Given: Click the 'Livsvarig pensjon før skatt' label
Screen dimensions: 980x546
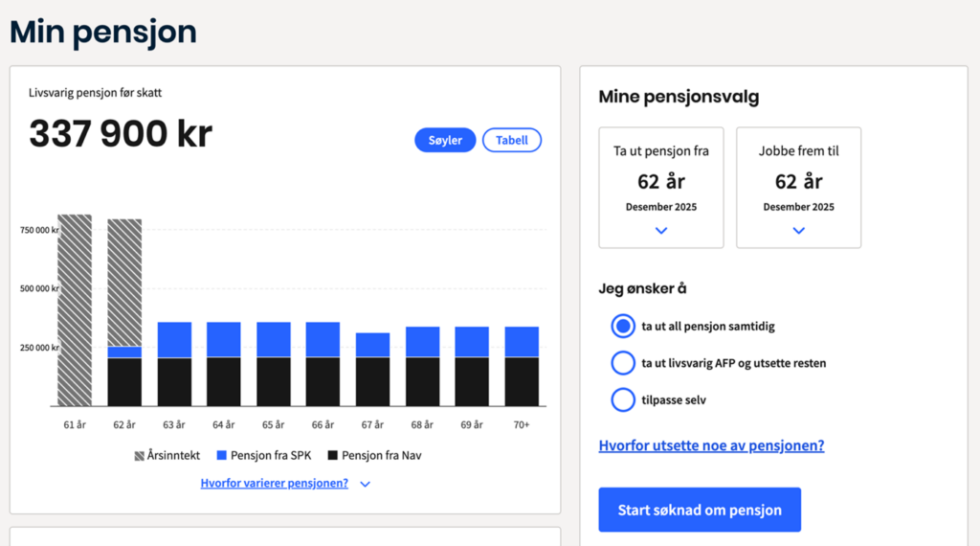Looking at the screenshot, I should tap(95, 93).
